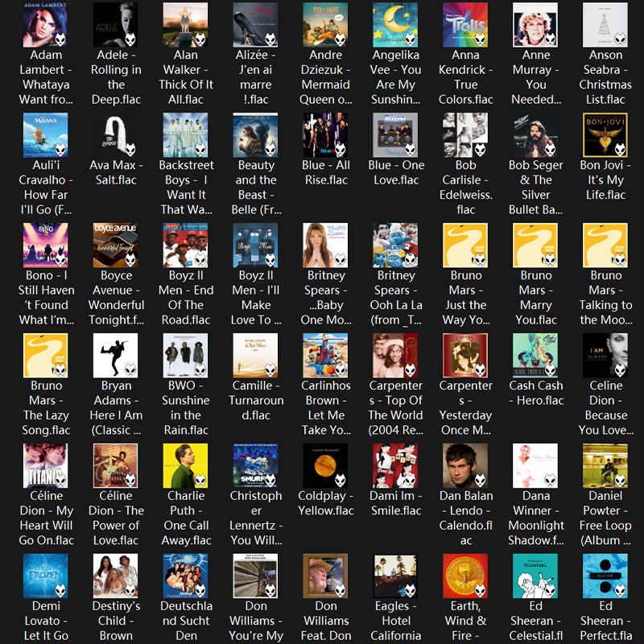Select Boyz II Men I'll Make Love icon

click(x=255, y=246)
